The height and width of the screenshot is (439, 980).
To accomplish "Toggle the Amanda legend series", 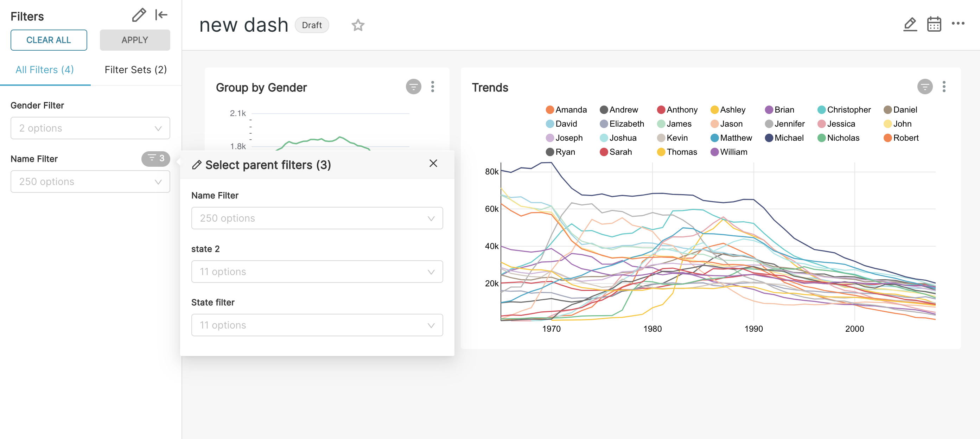I will 566,109.
